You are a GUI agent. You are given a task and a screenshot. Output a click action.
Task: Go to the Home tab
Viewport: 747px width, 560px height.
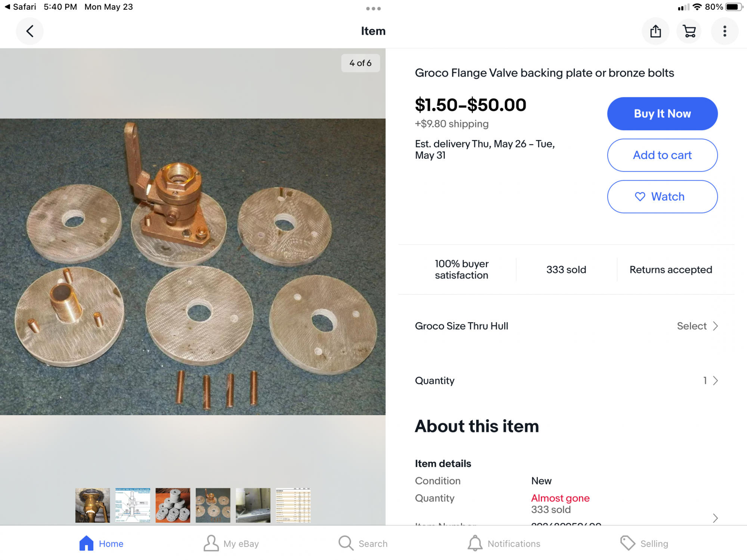101,543
